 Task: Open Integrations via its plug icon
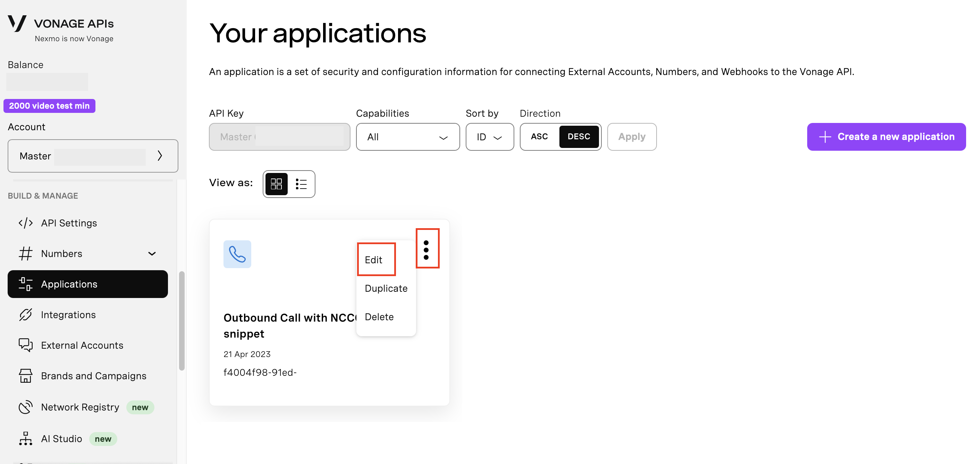click(25, 315)
